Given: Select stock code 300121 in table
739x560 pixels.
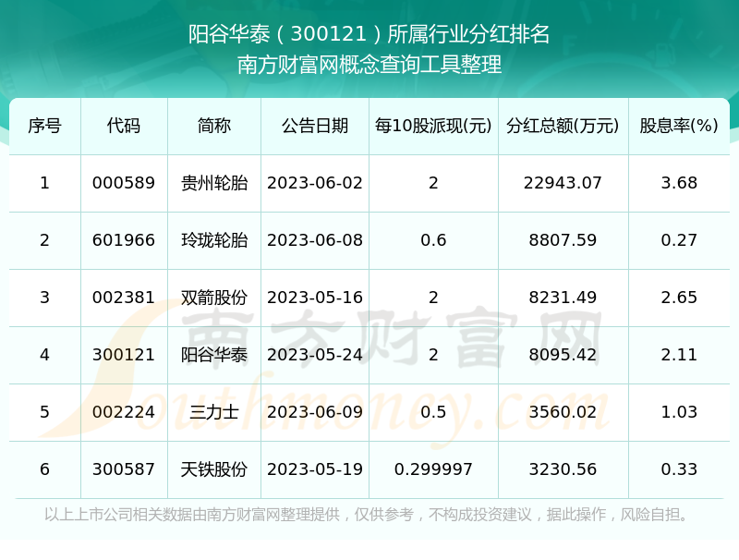Looking at the screenshot, I should click(124, 355).
